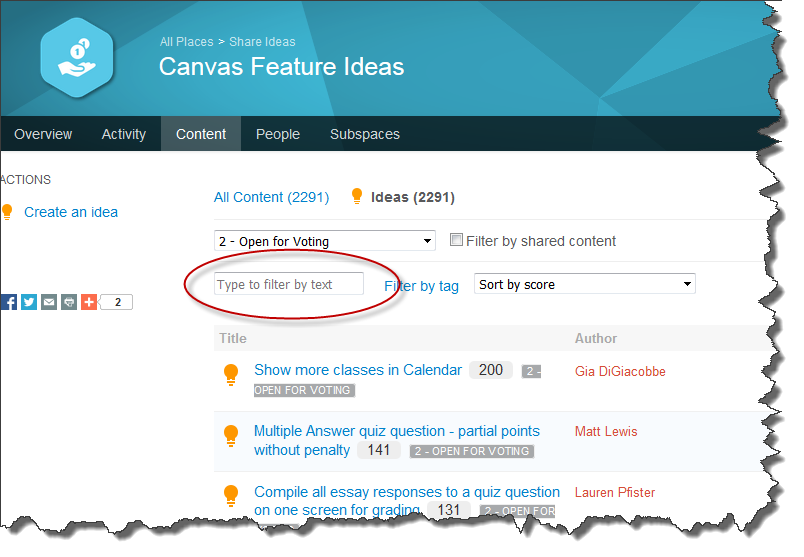Toggle Filter by shared content checkbox
Image resolution: width=804 pixels, height=557 pixels.
(x=456, y=240)
